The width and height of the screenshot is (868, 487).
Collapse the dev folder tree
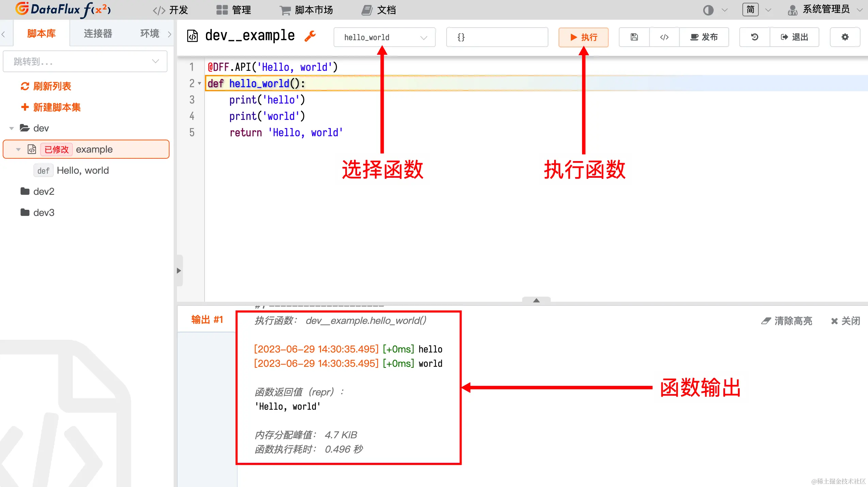12,128
